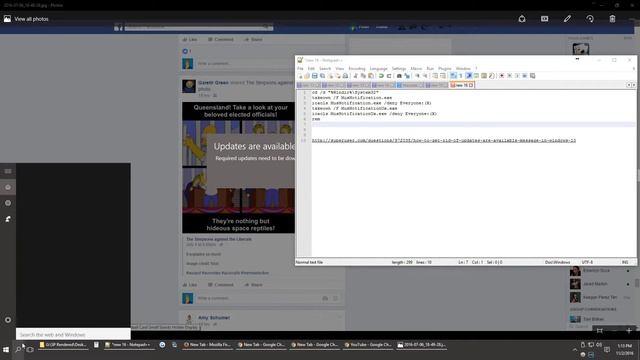Rotate the photo using the Rotate icon
The width and height of the screenshot is (640, 360).
(590, 19)
